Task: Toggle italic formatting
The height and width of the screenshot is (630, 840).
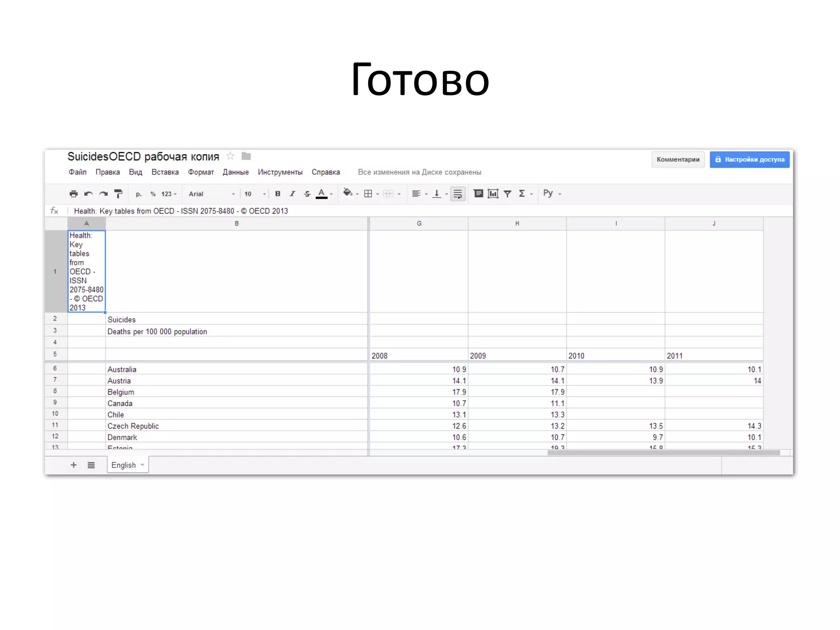Action: (x=292, y=194)
